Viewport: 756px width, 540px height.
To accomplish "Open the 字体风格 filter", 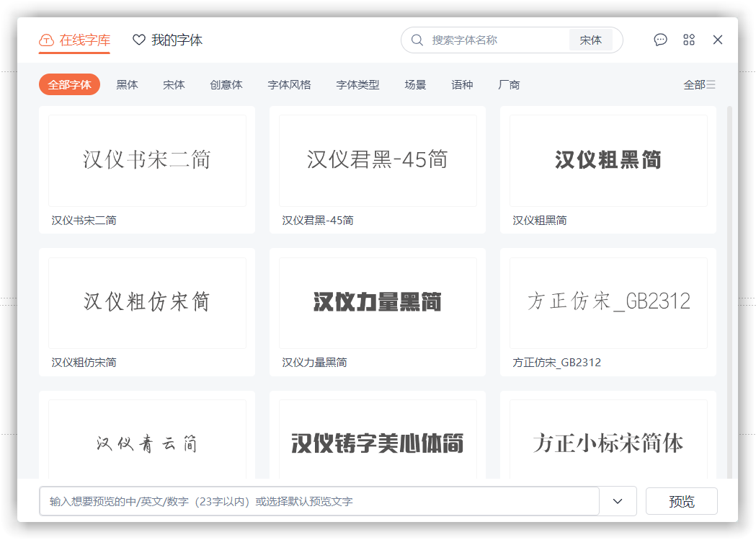I will point(289,85).
